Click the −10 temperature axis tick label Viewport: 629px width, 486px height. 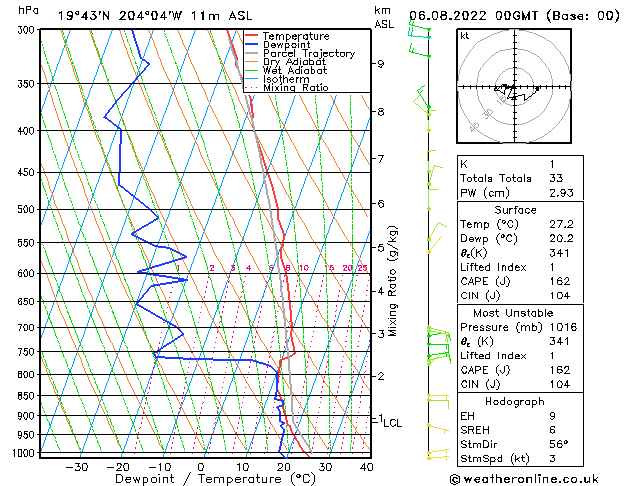160,467
